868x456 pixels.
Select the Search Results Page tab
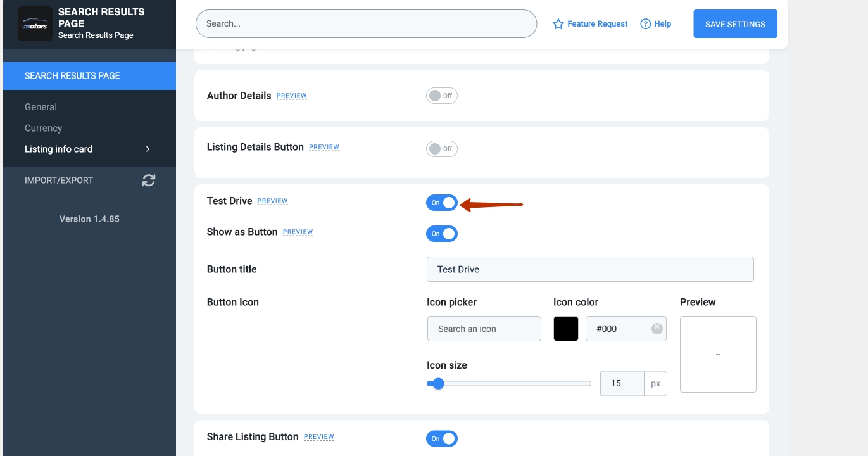(x=89, y=76)
